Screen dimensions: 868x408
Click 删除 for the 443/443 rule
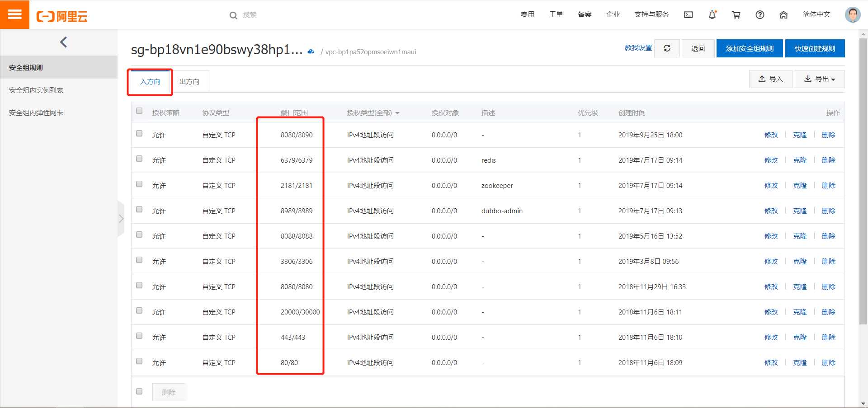pos(828,338)
